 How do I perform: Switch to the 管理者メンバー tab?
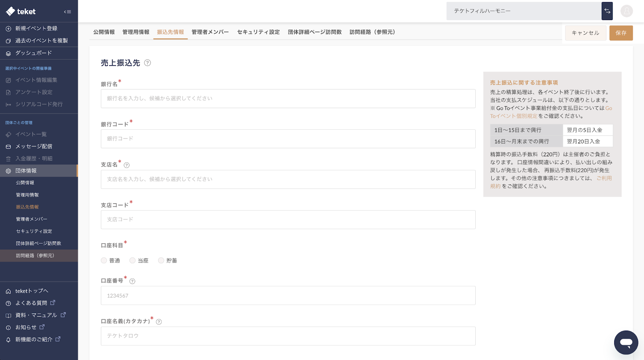tap(210, 32)
